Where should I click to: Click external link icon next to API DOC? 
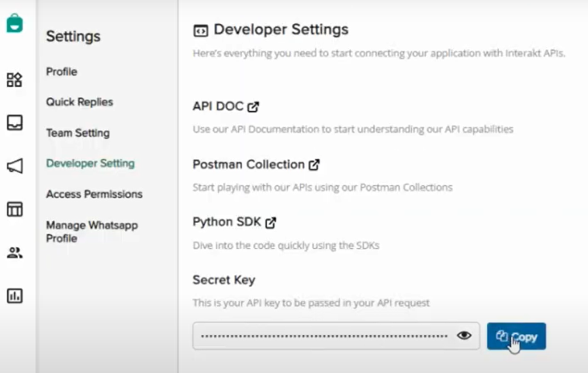(x=253, y=107)
